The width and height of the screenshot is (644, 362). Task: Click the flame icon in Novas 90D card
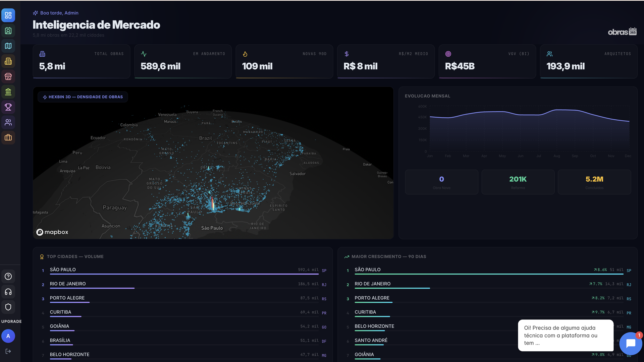point(245,54)
